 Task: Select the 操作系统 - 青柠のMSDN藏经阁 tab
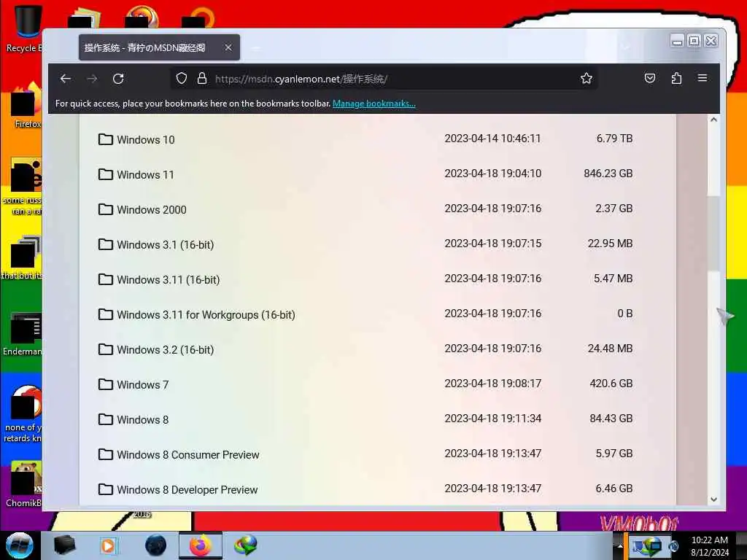[x=159, y=47]
